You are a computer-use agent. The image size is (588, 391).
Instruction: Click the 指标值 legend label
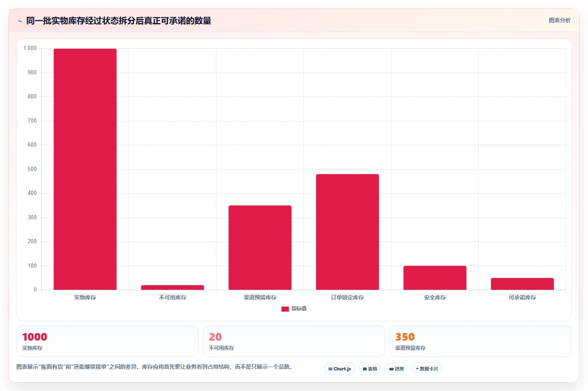coord(299,309)
